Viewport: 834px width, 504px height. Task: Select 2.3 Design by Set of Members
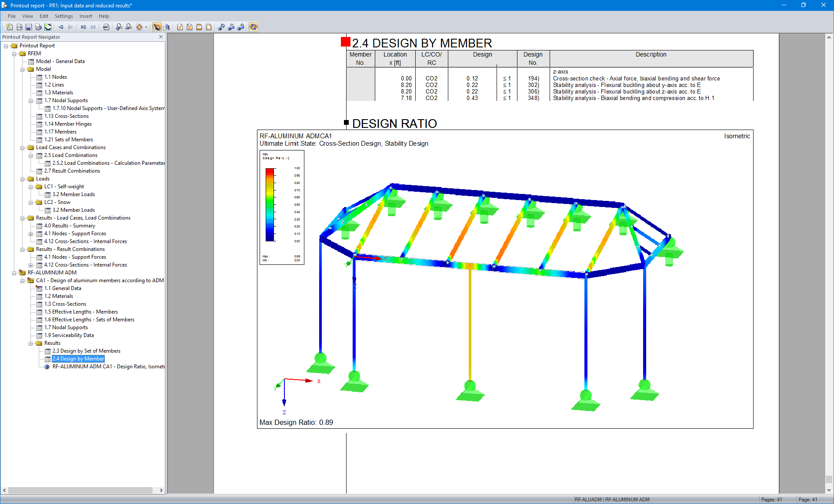(x=87, y=351)
